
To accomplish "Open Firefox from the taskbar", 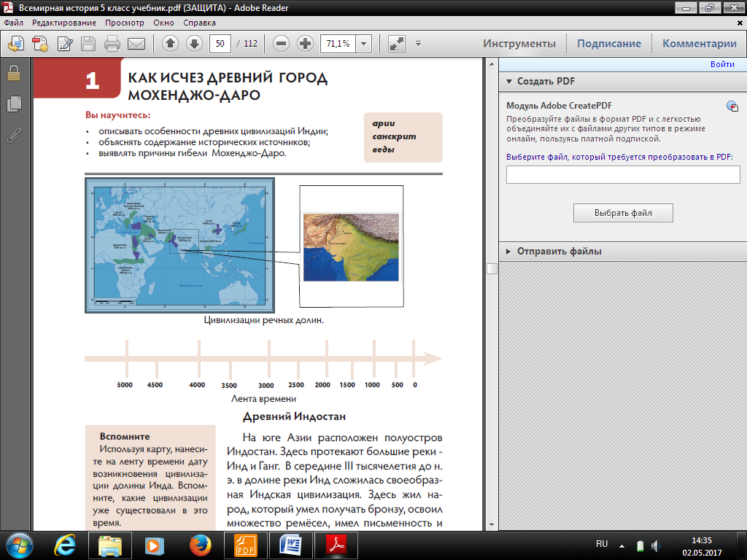I will (x=199, y=545).
